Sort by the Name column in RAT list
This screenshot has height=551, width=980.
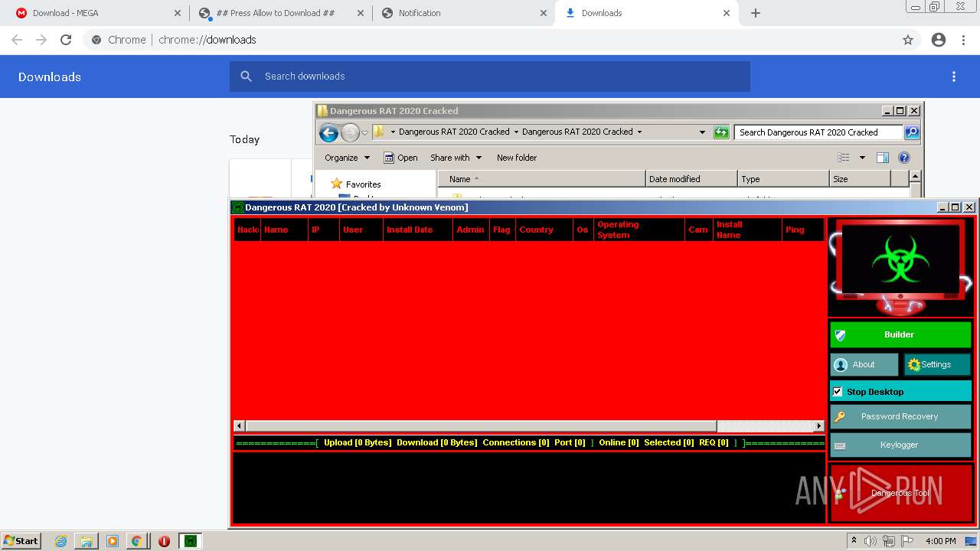click(x=284, y=230)
